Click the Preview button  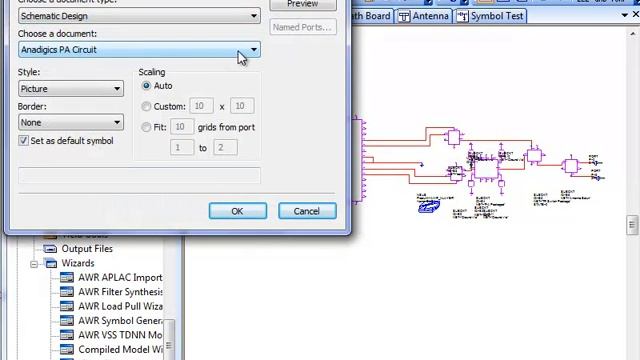tap(303, 4)
